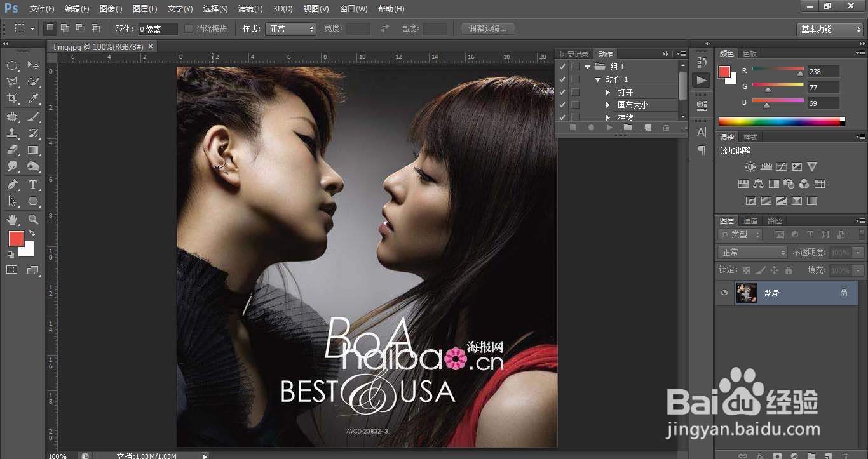Toggle the checkmark for 动作 1
Viewport: 868px width, 459px height.
[x=562, y=79]
